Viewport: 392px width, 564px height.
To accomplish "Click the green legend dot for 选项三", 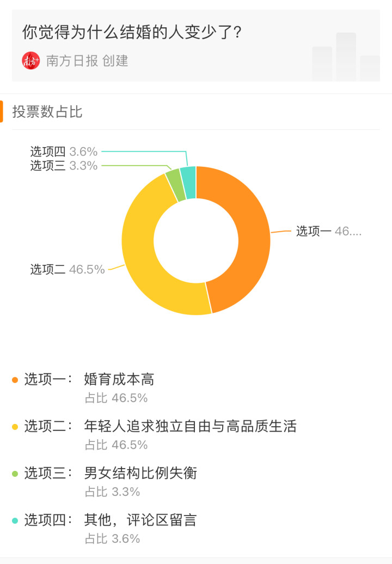I will coord(15,474).
